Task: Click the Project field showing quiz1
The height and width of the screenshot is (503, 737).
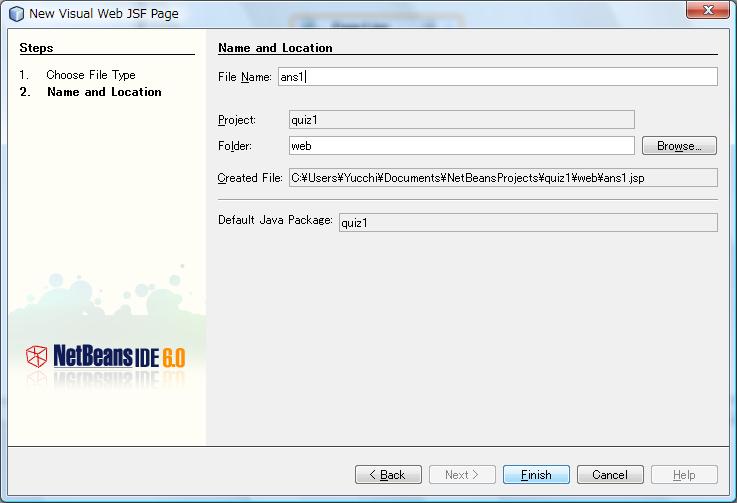Action: (x=461, y=120)
